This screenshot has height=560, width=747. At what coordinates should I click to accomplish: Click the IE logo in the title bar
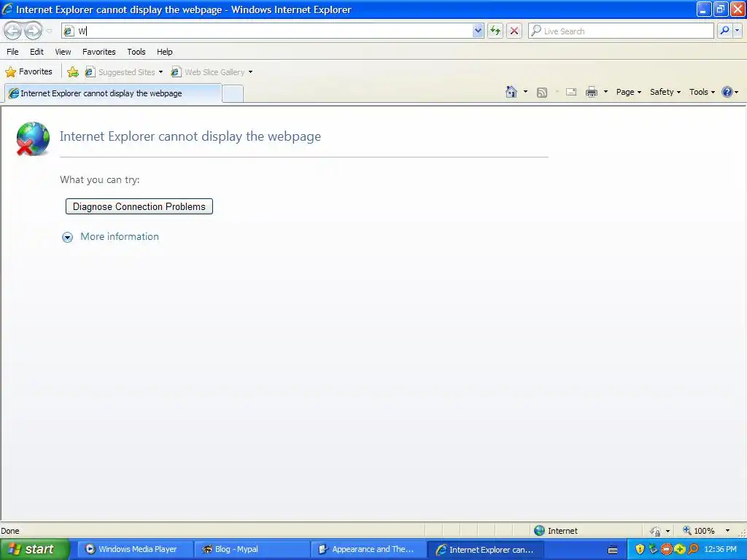[7, 9]
